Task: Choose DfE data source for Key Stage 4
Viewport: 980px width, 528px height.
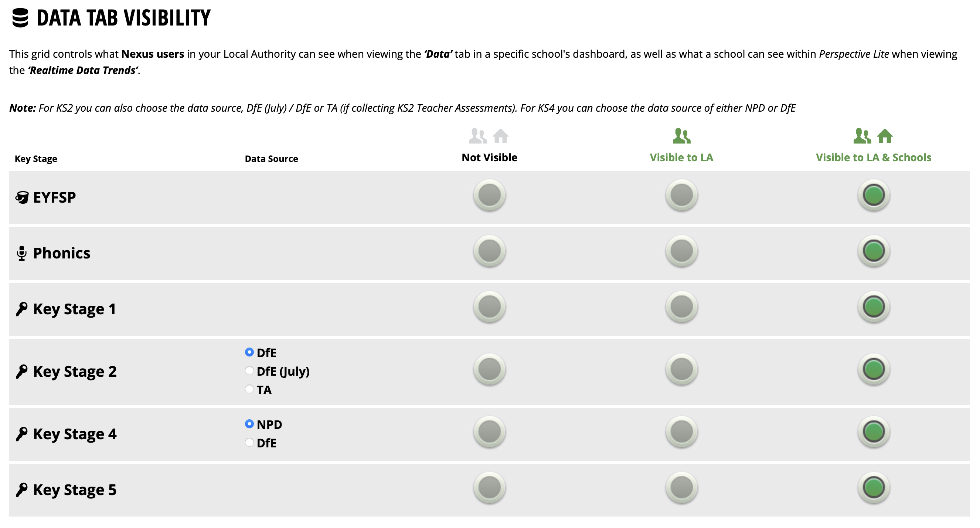Action: tap(249, 442)
